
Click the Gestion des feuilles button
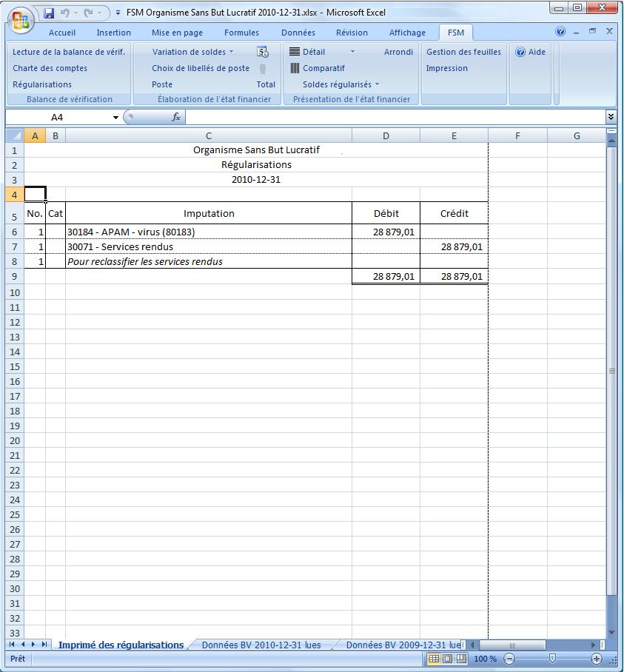tap(463, 52)
